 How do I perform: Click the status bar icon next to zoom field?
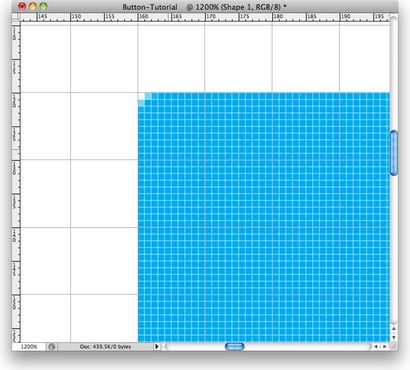tap(52, 347)
